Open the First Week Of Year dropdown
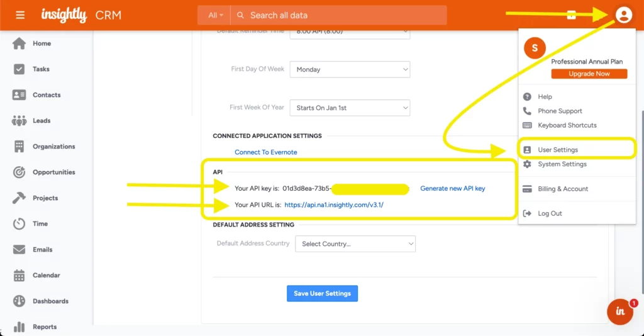This screenshot has height=336, width=644. (350, 108)
